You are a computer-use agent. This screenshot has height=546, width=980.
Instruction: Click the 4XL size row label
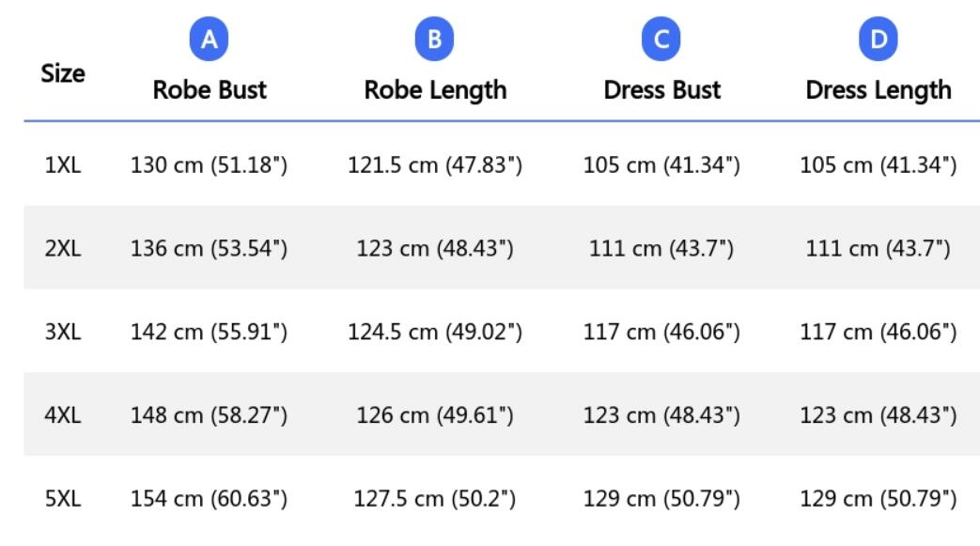pos(63,414)
